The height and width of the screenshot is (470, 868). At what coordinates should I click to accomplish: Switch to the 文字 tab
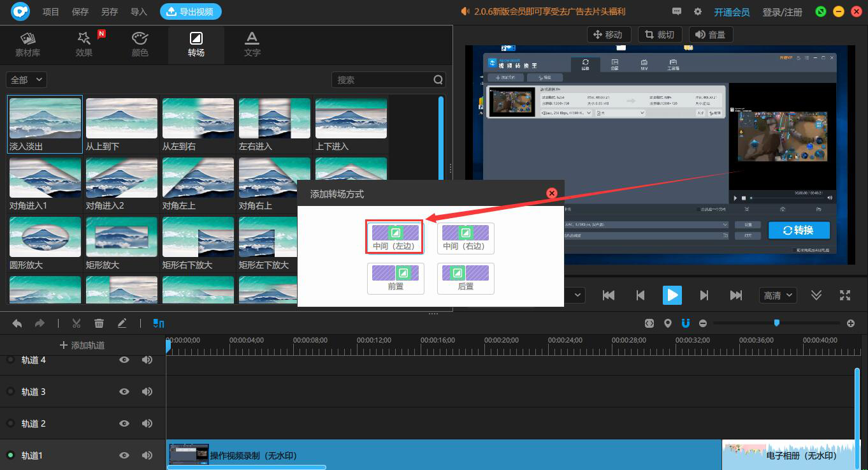(252, 44)
